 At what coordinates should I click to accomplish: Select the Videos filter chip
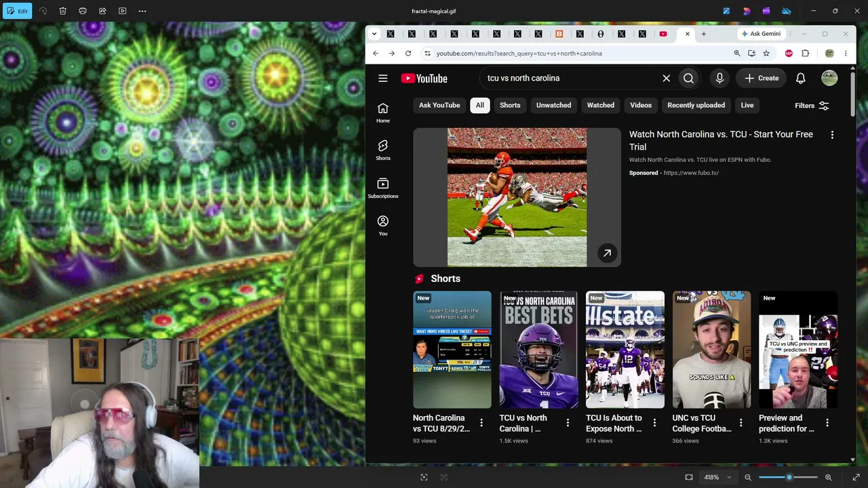pyautogui.click(x=641, y=105)
